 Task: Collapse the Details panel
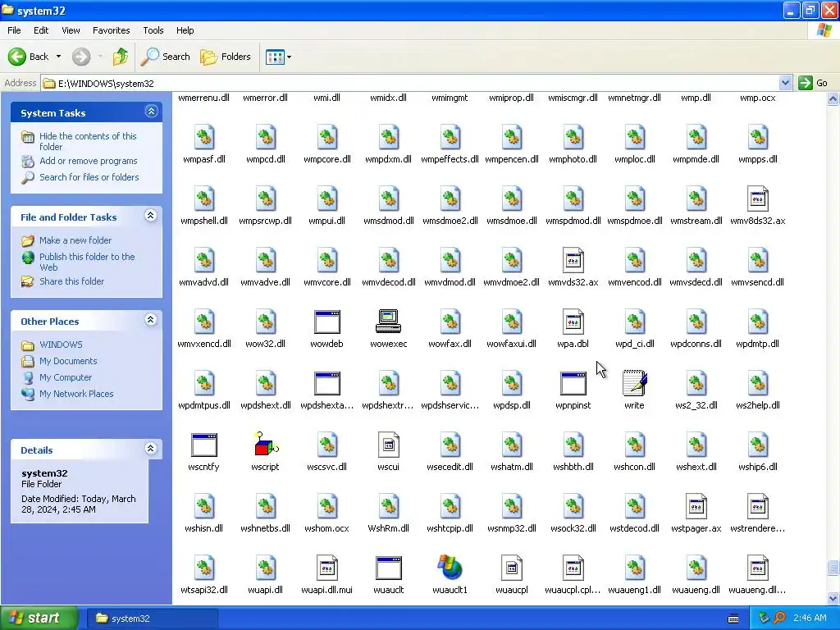(x=151, y=449)
